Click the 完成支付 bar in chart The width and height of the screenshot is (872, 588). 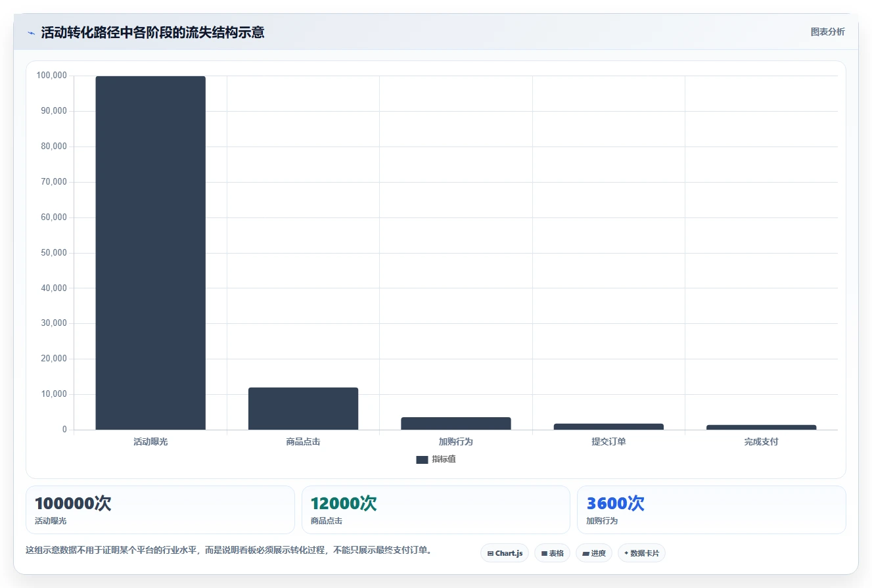pyautogui.click(x=761, y=428)
